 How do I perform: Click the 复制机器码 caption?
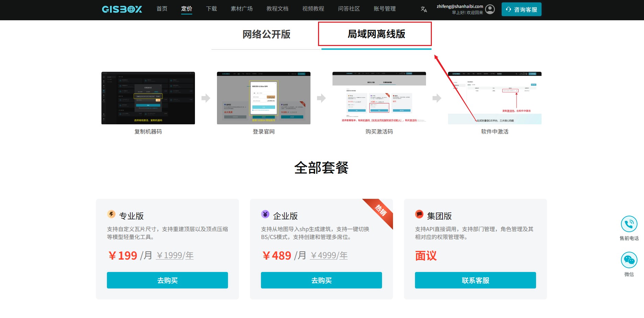(148, 132)
